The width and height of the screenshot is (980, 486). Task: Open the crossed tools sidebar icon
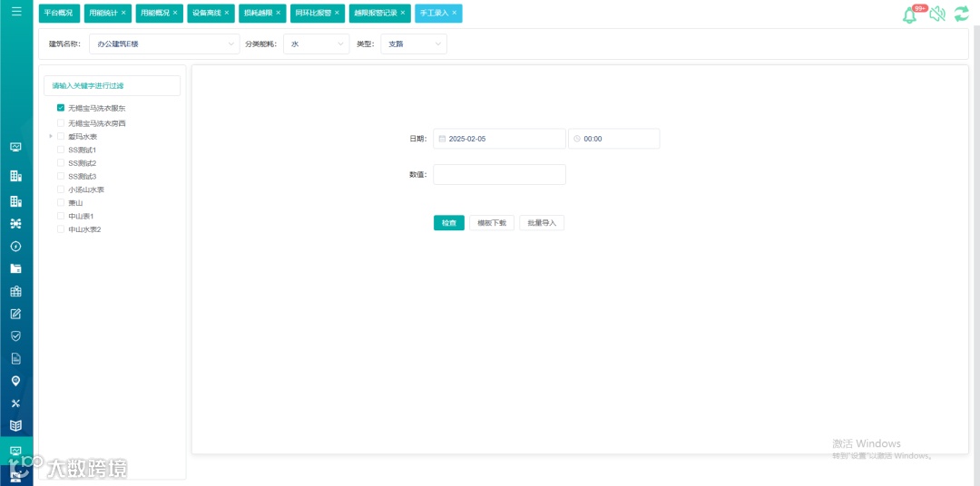pyautogui.click(x=16, y=403)
